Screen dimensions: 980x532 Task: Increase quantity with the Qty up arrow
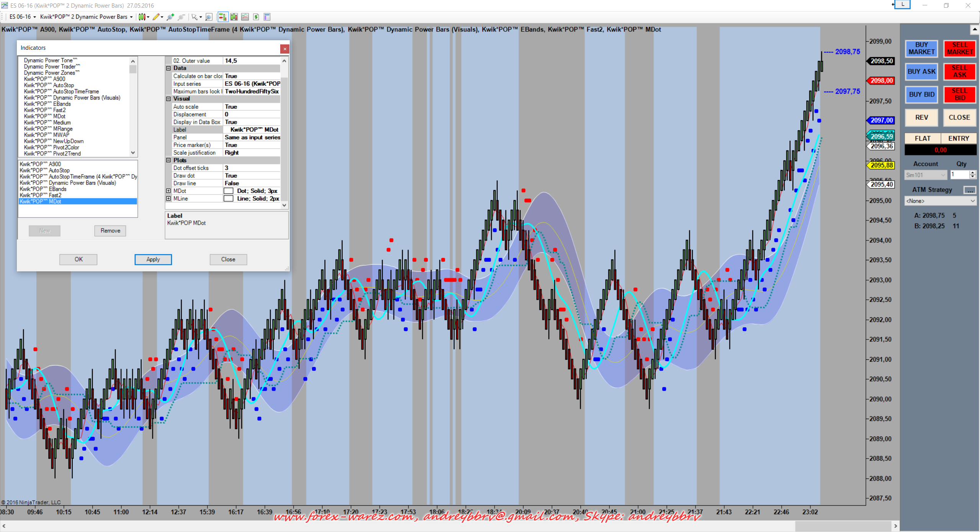click(973, 173)
